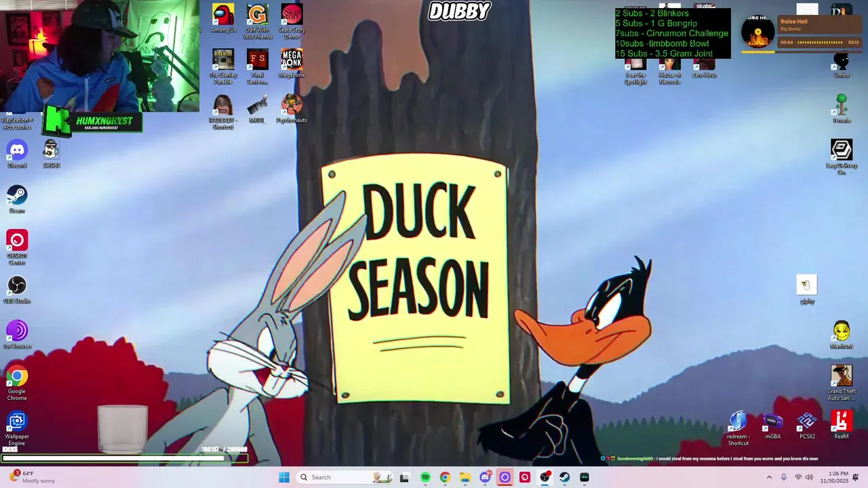The height and width of the screenshot is (488, 868).
Task: Open the volume control in system tray
Action: point(809,477)
